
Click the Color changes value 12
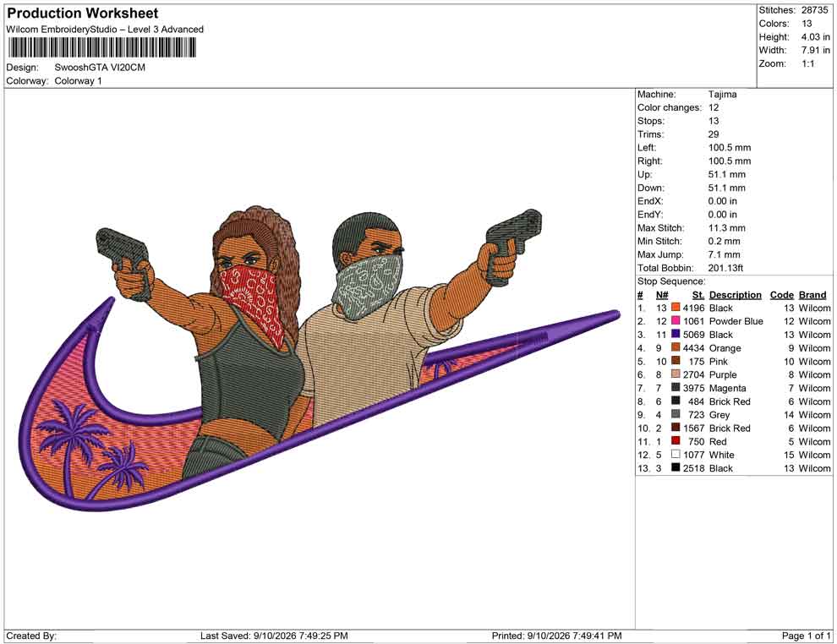714,108
